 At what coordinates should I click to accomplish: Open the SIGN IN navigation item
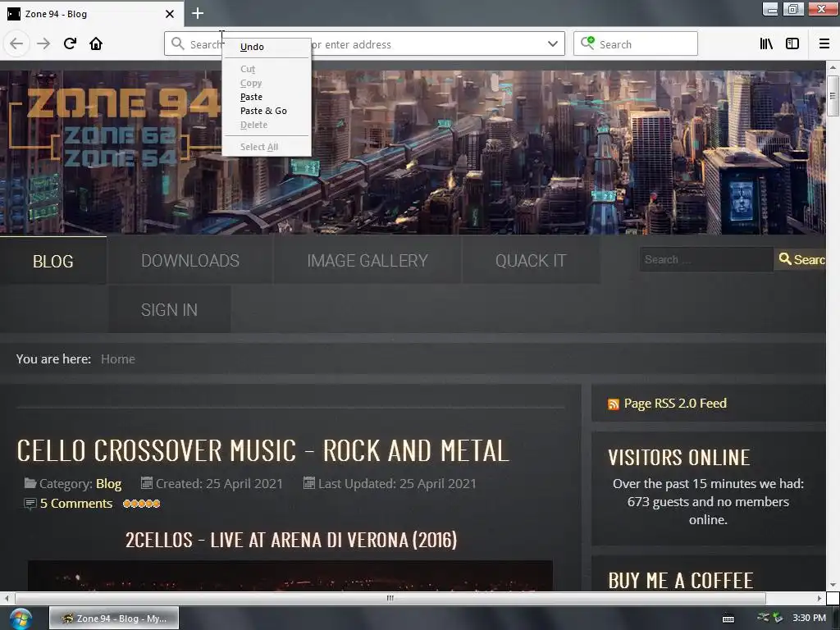[169, 309]
